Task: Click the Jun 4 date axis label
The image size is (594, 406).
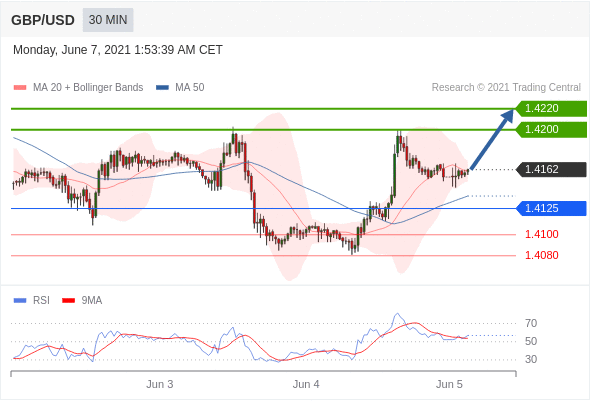Action: pos(306,384)
